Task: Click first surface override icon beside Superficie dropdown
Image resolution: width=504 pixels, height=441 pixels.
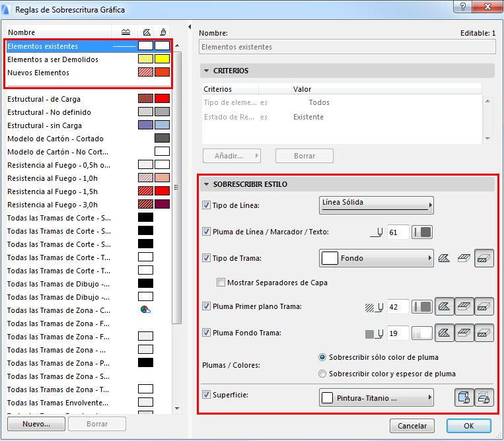Action: click(x=464, y=397)
